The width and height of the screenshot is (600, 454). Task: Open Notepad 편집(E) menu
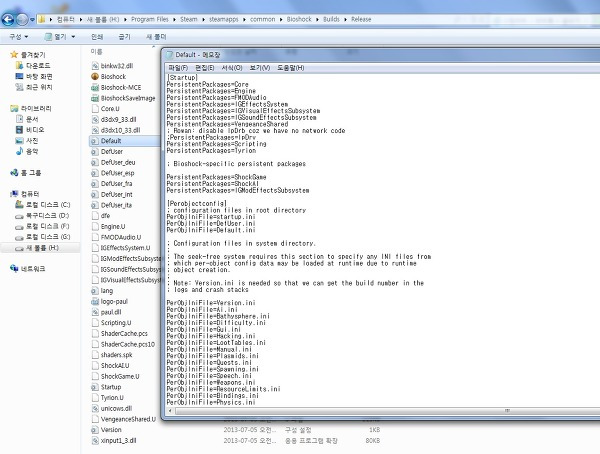point(205,68)
